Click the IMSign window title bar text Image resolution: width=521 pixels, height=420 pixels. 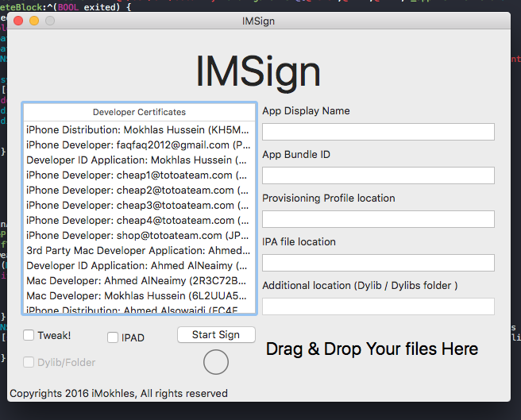point(258,21)
